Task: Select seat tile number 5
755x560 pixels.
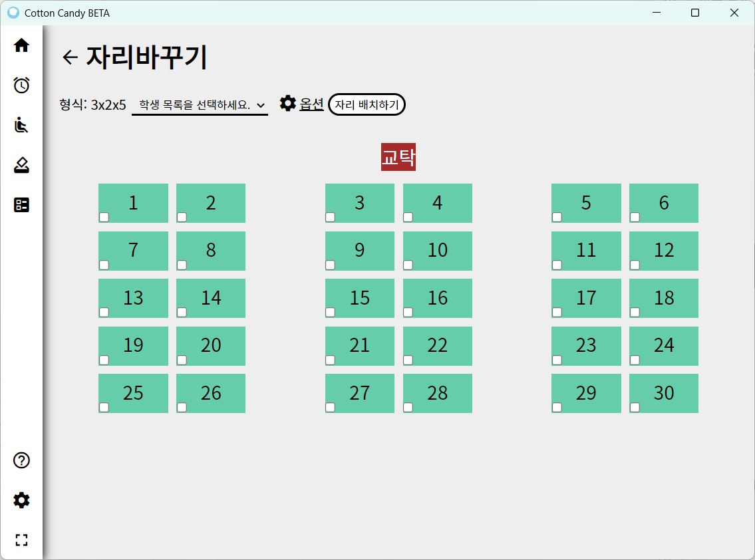Action: point(586,203)
